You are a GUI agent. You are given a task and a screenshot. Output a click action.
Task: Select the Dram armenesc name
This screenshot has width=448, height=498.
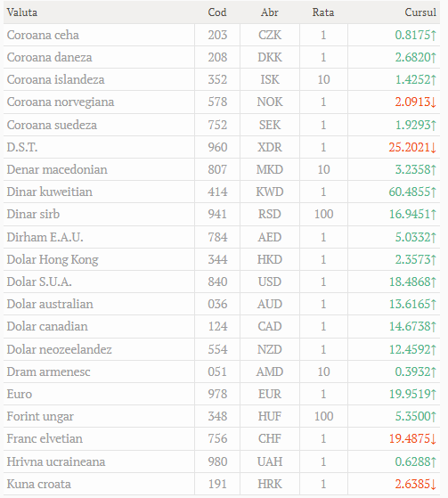[x=48, y=371]
